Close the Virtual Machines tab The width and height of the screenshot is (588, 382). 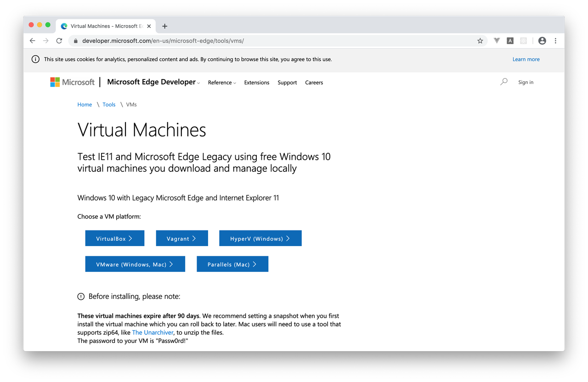coord(149,26)
